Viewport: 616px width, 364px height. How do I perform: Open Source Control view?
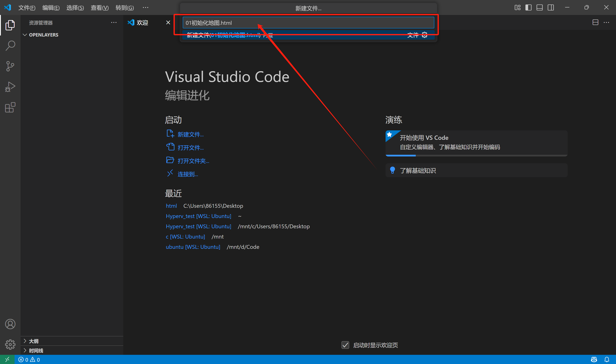pos(10,66)
